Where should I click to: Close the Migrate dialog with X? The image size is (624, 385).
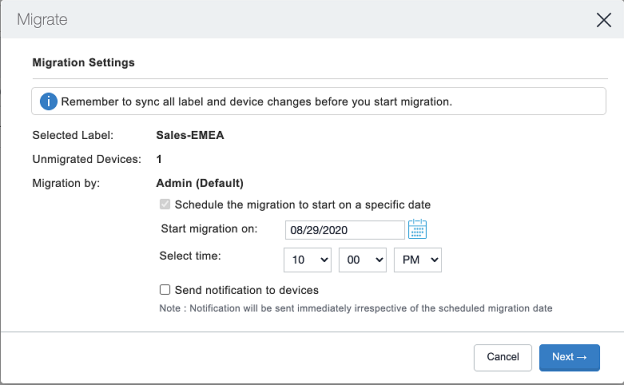(604, 20)
